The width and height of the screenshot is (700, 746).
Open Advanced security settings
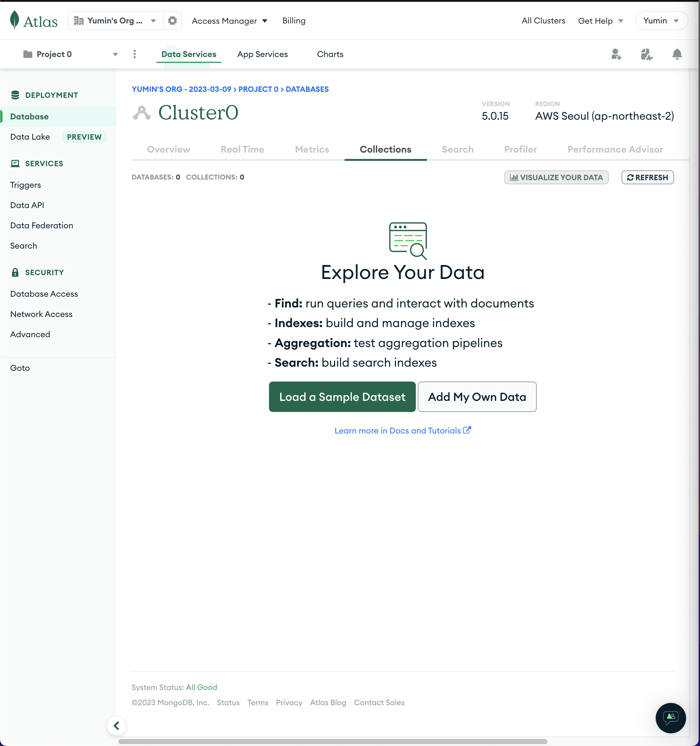point(30,334)
